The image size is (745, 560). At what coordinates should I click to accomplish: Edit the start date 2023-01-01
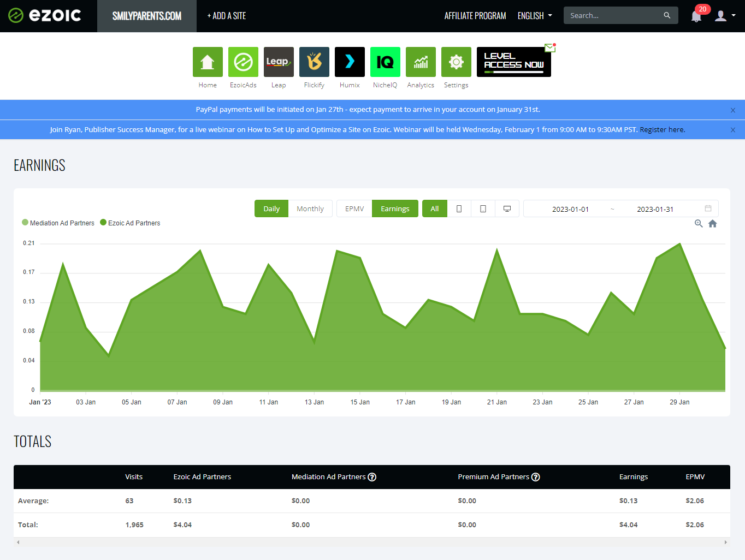click(x=570, y=209)
